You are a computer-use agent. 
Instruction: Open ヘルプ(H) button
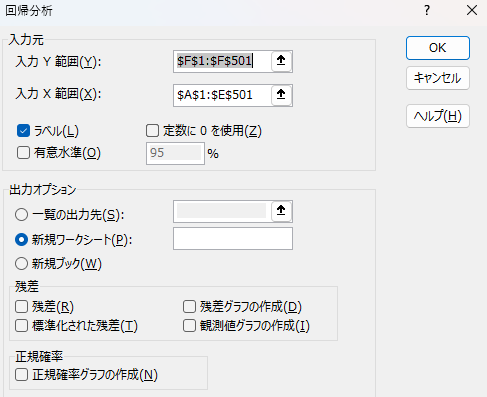[x=438, y=116]
